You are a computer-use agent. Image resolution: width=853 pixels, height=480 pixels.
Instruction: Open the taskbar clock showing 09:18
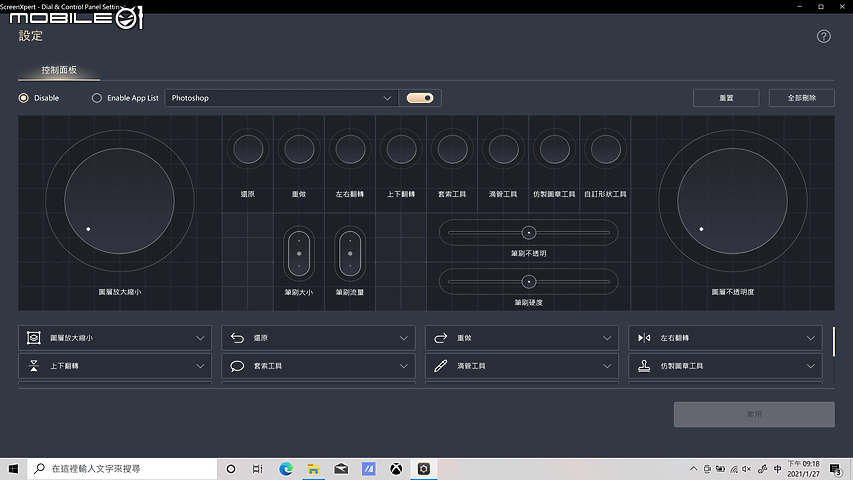click(803, 469)
